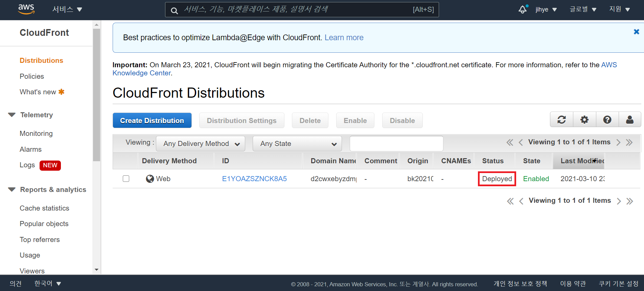Refresh the distributions list
Image resolution: width=644 pixels, height=291 pixels.
coord(561,120)
